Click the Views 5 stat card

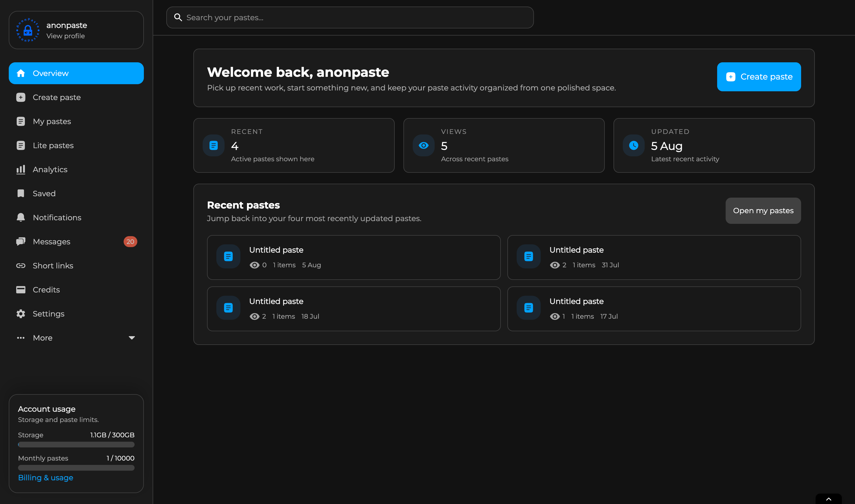point(504,145)
